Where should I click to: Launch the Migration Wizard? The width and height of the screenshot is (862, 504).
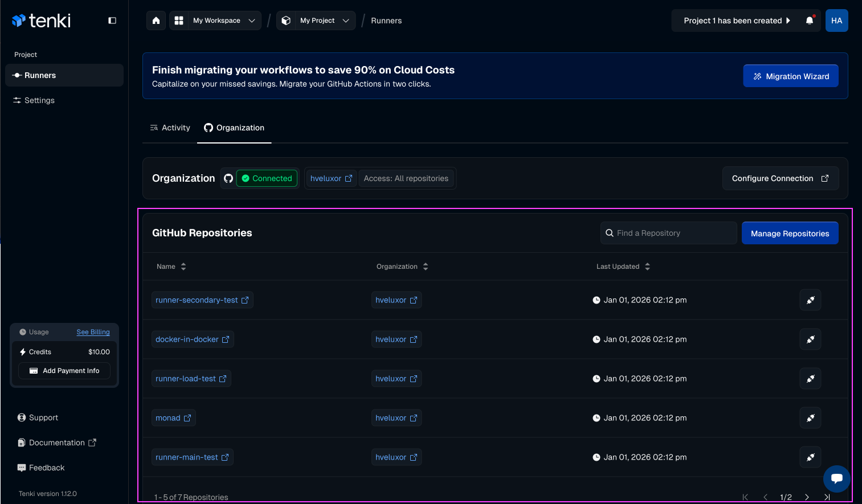click(790, 76)
